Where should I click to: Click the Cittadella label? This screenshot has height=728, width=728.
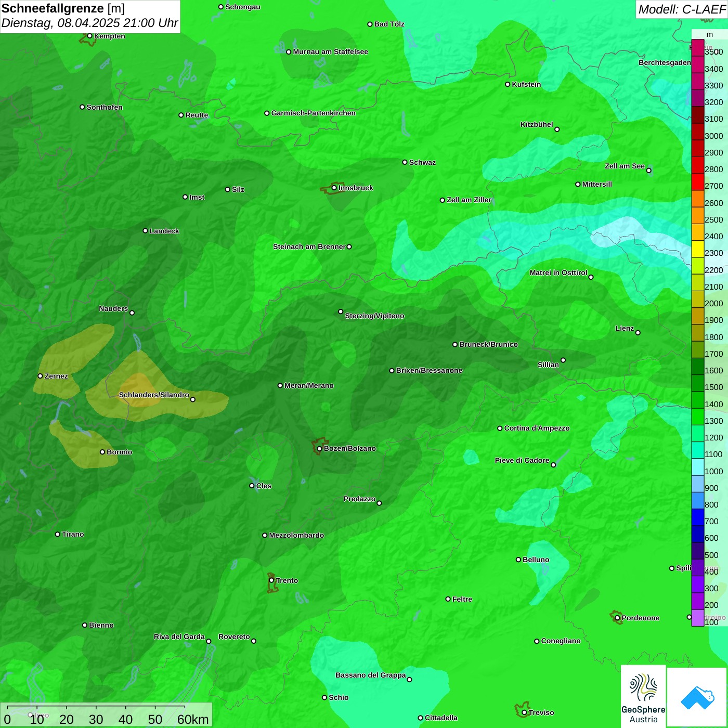pyautogui.click(x=441, y=718)
